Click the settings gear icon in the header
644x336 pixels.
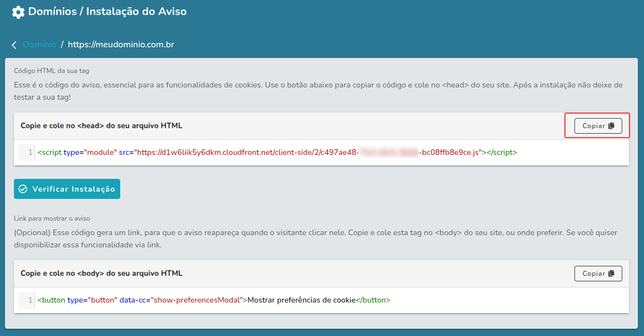click(17, 11)
